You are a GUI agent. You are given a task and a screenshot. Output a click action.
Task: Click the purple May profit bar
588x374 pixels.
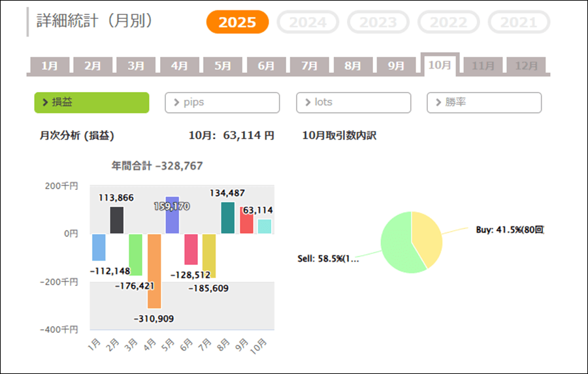pos(172,215)
